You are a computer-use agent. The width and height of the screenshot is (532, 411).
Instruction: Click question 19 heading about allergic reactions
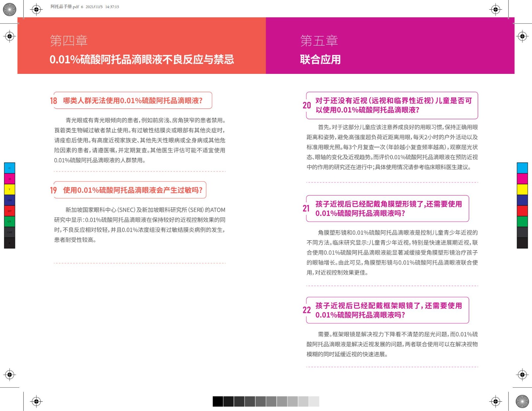coord(133,190)
